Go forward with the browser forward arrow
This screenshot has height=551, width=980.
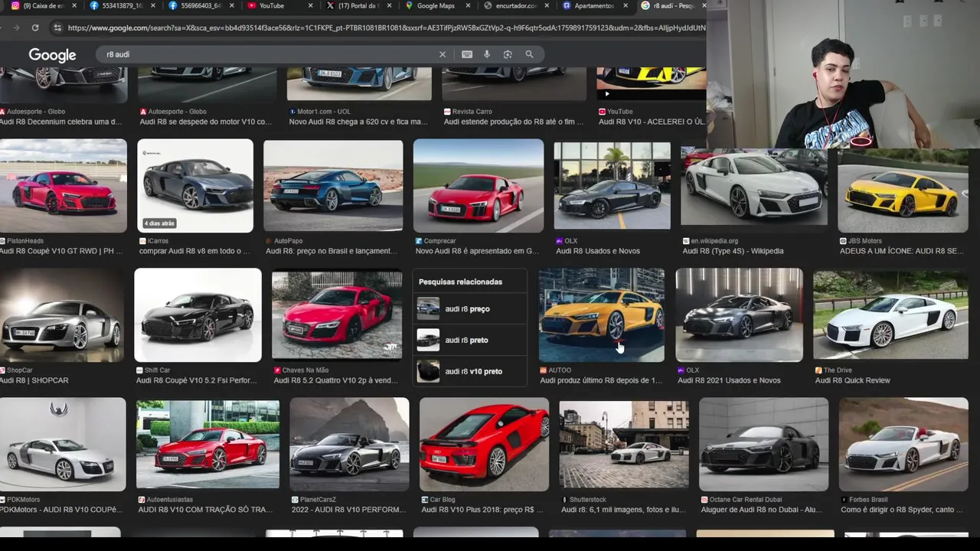point(17,28)
